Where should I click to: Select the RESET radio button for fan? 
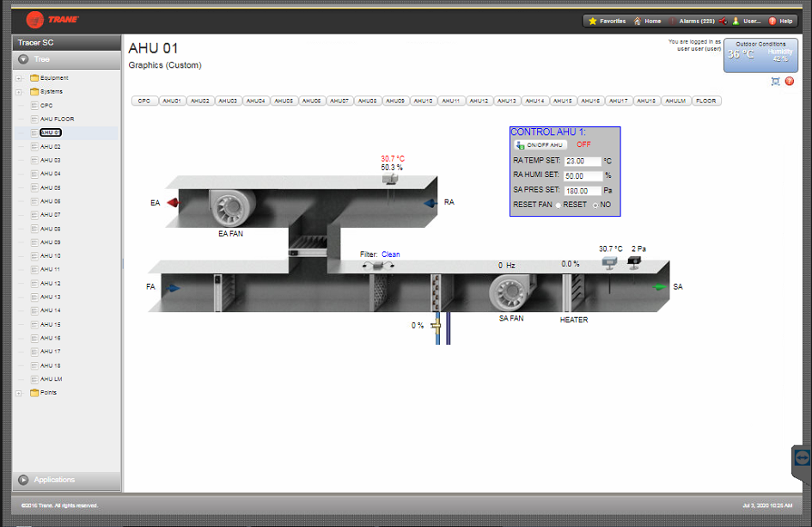pos(559,205)
